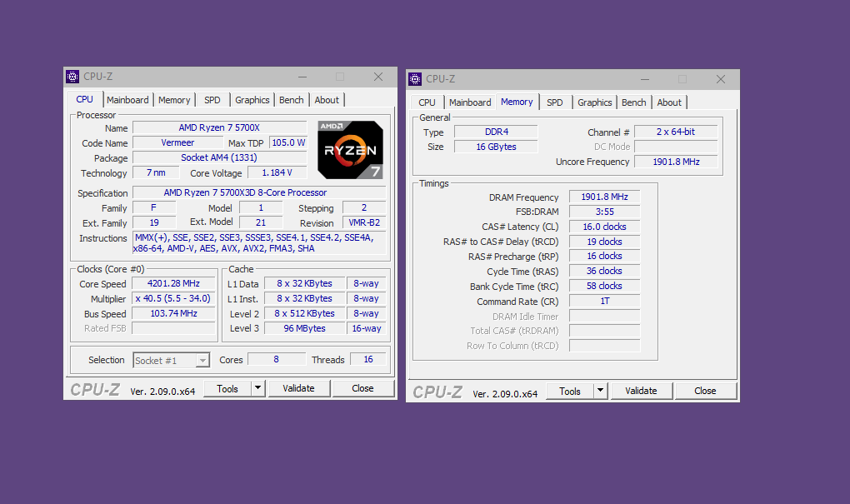Click the Cores value 8

click(x=277, y=359)
